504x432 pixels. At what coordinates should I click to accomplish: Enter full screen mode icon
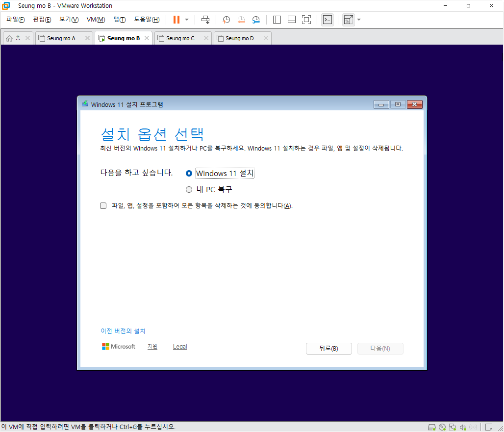tap(306, 20)
